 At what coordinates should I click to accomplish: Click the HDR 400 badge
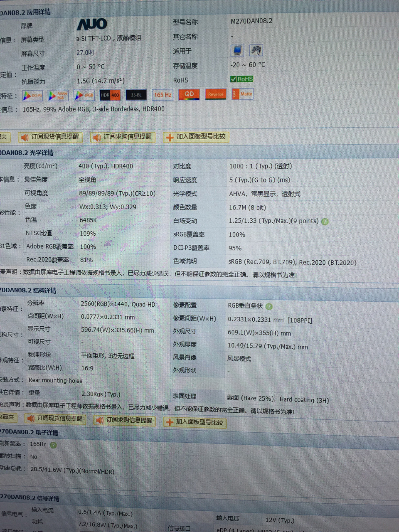(110, 95)
